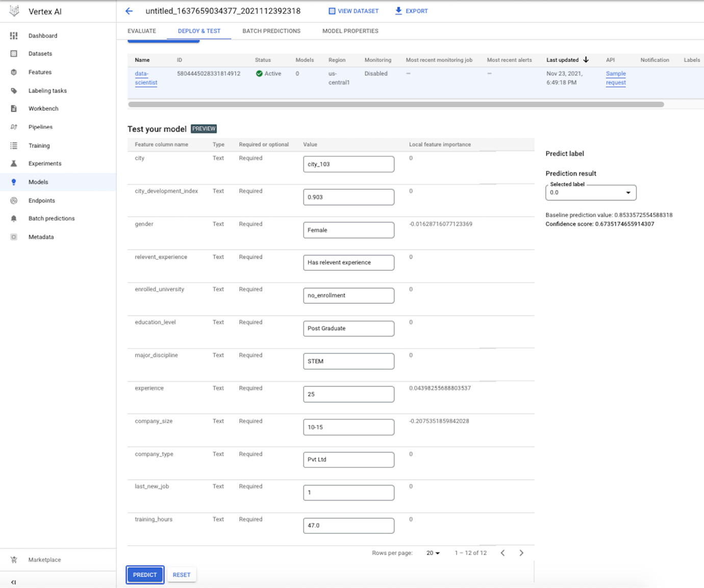Sort by Last updated arrow
This screenshot has width=704, height=588.
(586, 60)
